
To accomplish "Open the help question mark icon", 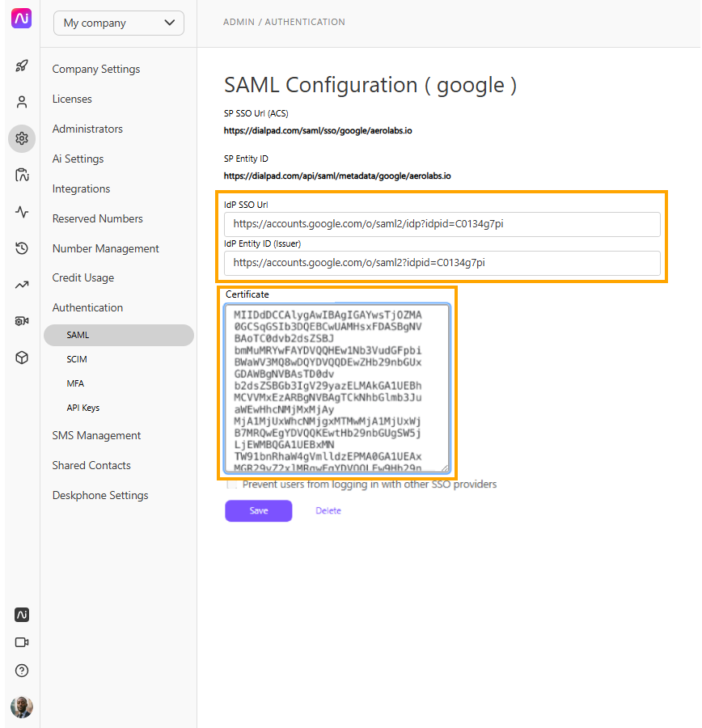I will [22, 671].
